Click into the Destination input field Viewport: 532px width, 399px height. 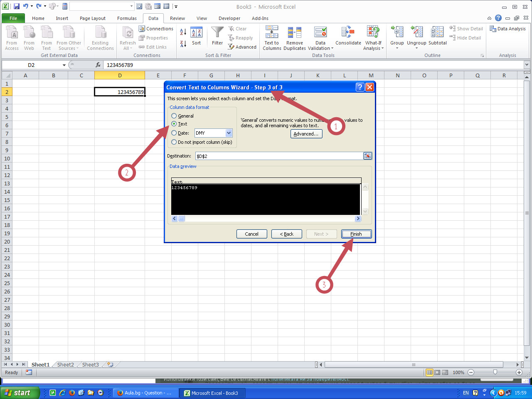pos(278,156)
